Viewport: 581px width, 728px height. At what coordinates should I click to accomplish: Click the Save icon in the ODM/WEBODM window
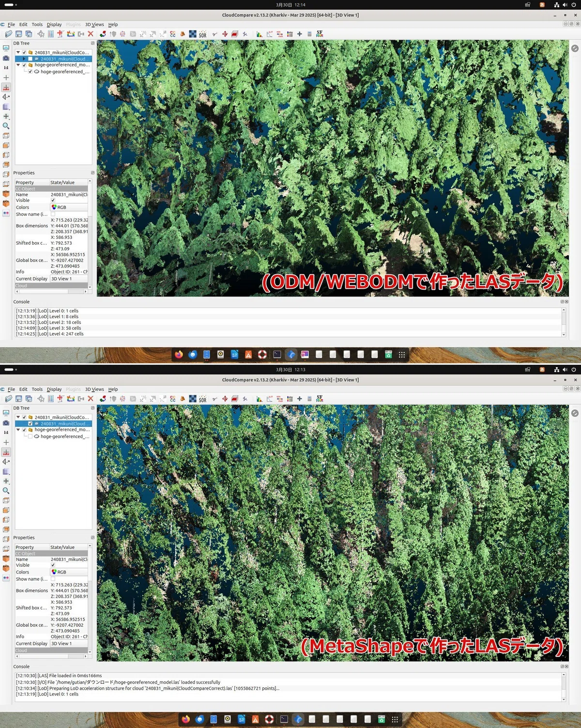click(18, 34)
